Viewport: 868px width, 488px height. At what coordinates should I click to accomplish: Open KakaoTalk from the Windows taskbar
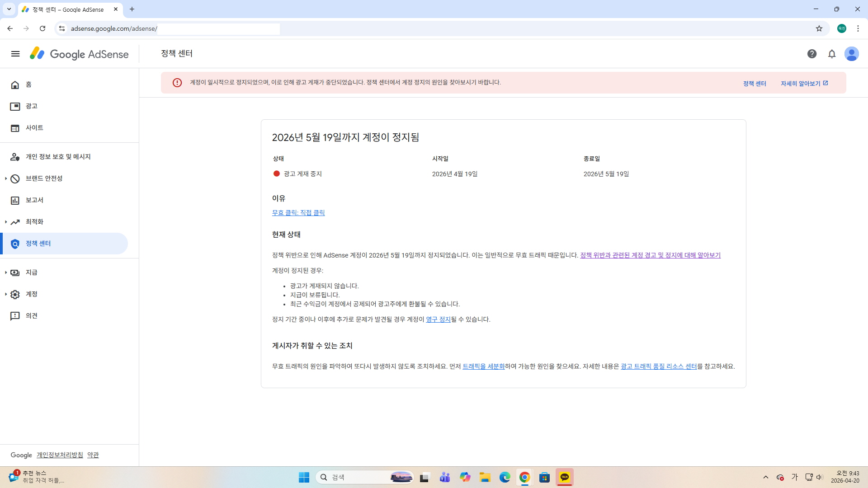coord(565,477)
